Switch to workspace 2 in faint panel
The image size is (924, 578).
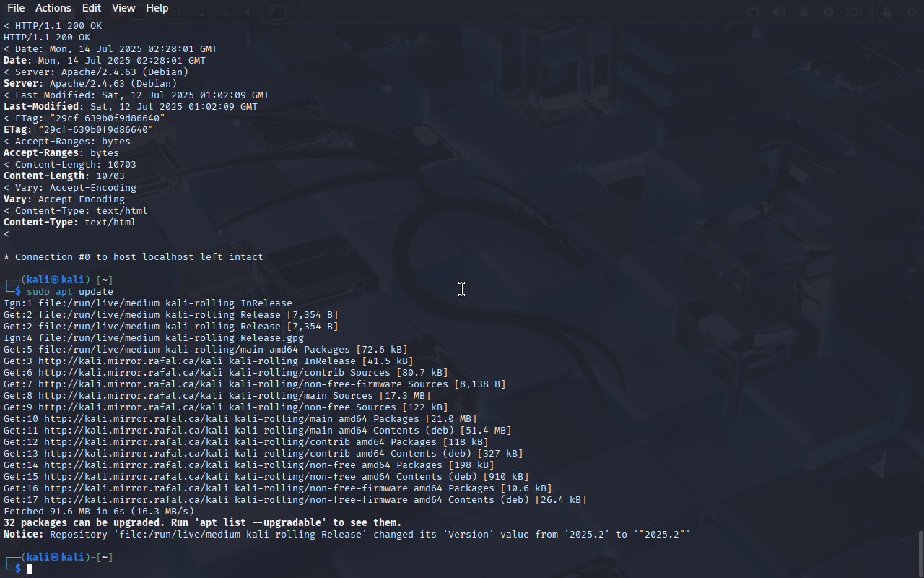pyautogui.click(x=201, y=12)
